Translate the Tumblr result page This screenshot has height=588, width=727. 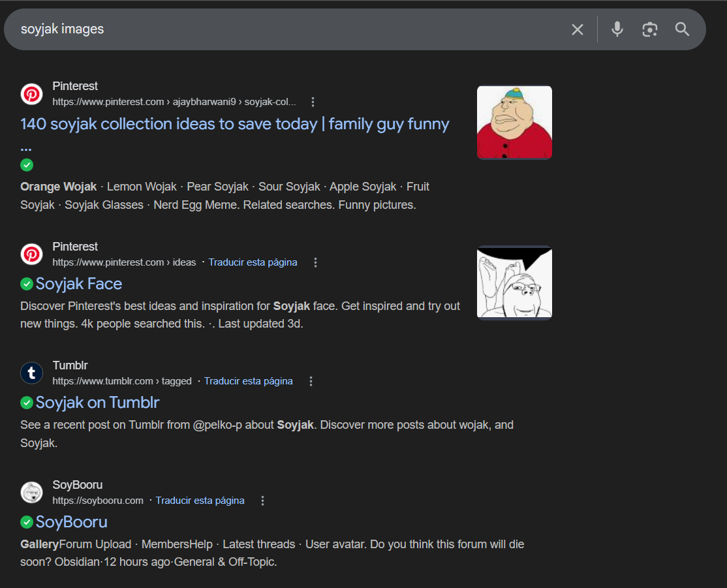(x=248, y=381)
